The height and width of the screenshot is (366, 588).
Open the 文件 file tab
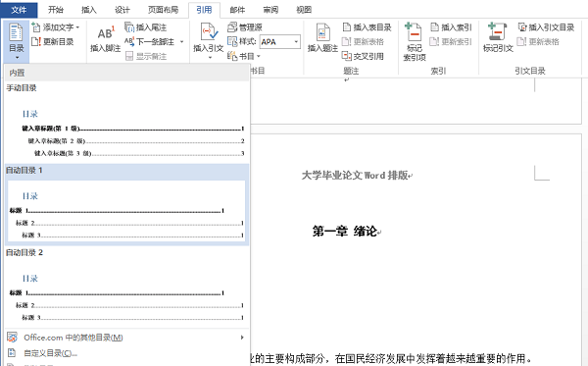pyautogui.click(x=19, y=10)
